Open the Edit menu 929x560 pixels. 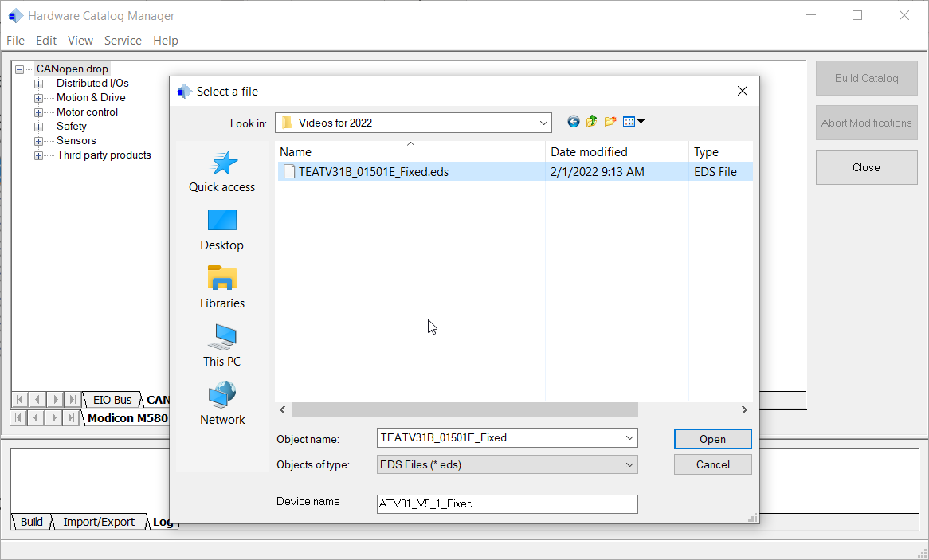(46, 41)
